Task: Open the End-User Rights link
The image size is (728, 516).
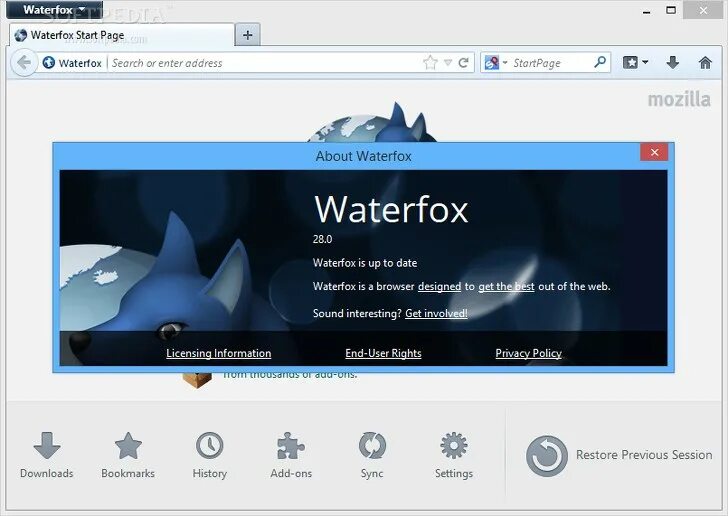Action: pos(384,353)
